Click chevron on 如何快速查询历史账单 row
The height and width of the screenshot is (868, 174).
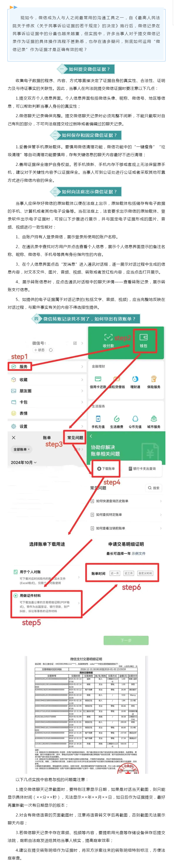(x=161, y=501)
